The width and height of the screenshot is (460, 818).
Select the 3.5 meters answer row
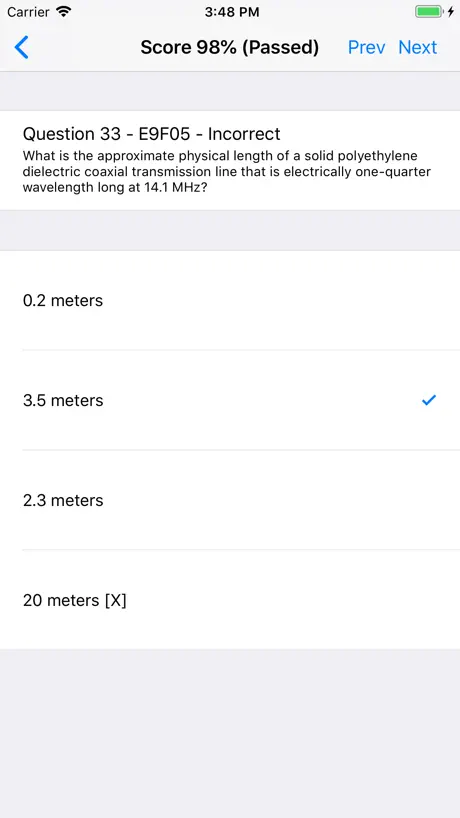pyautogui.click(x=230, y=400)
